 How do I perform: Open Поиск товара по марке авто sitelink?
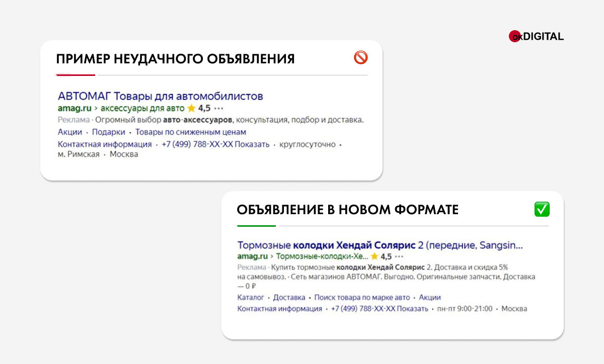coord(362,298)
